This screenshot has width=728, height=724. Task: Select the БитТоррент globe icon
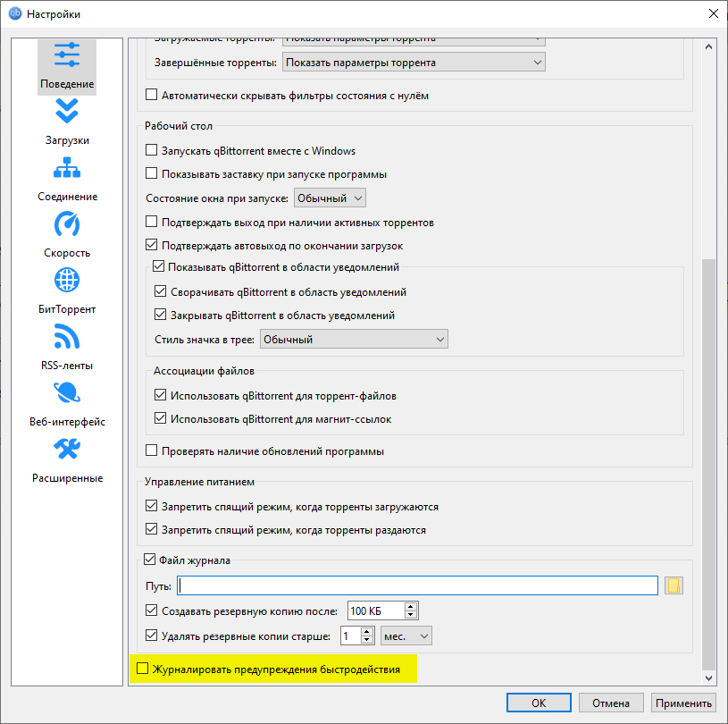tap(67, 281)
